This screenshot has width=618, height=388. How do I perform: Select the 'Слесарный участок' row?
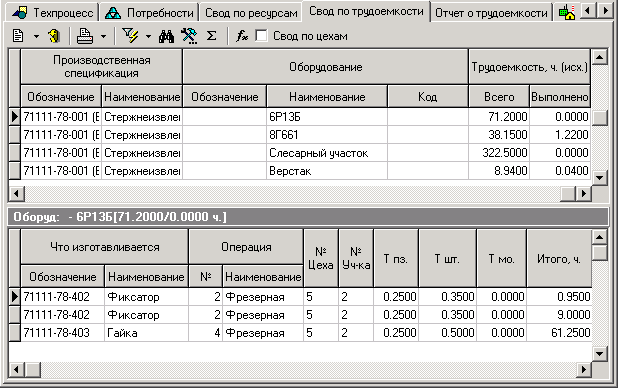click(305, 153)
